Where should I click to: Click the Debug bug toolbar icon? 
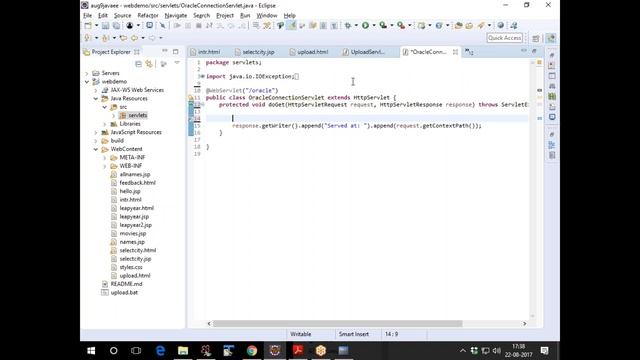tap(348, 25)
